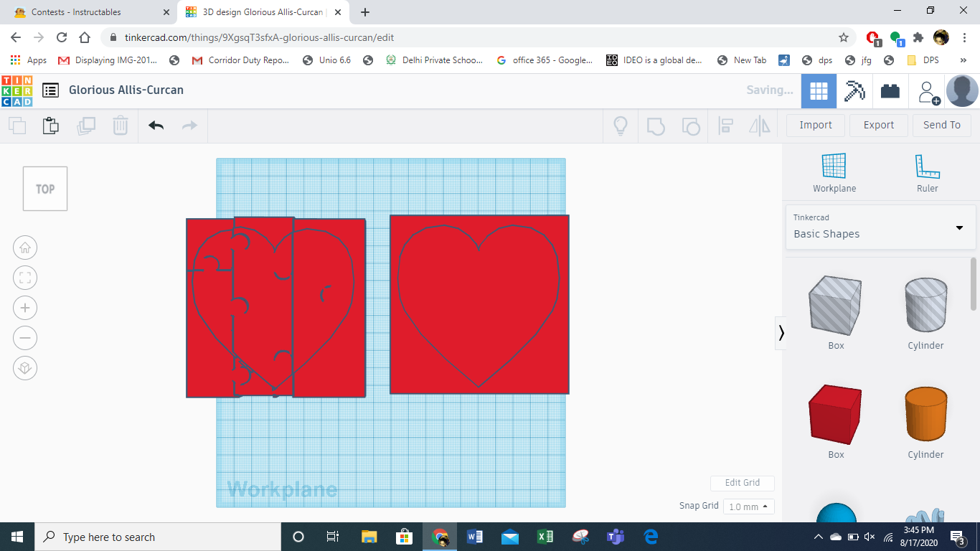The width and height of the screenshot is (980, 551).
Task: Zoom in with the plus icon
Action: (25, 308)
